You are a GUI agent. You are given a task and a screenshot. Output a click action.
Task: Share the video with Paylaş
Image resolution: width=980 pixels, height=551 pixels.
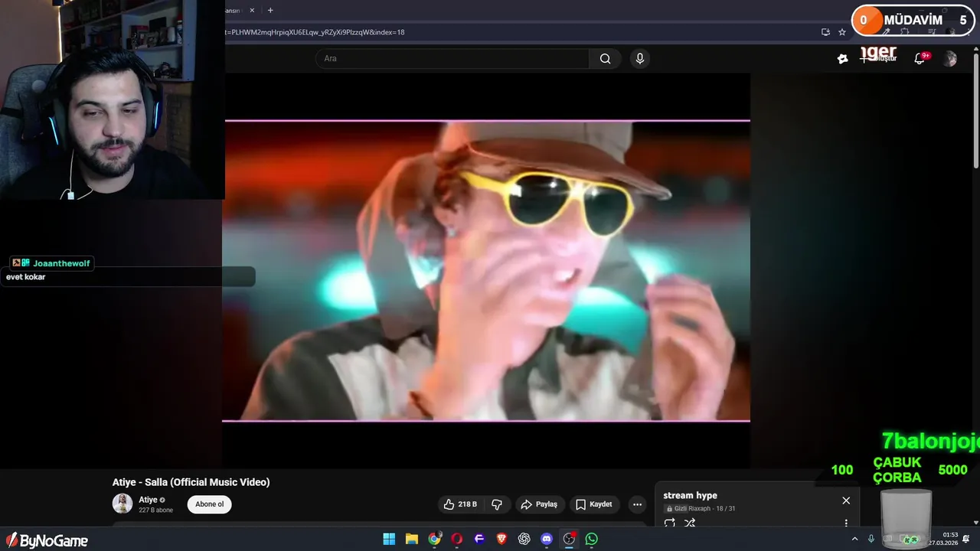click(x=540, y=504)
